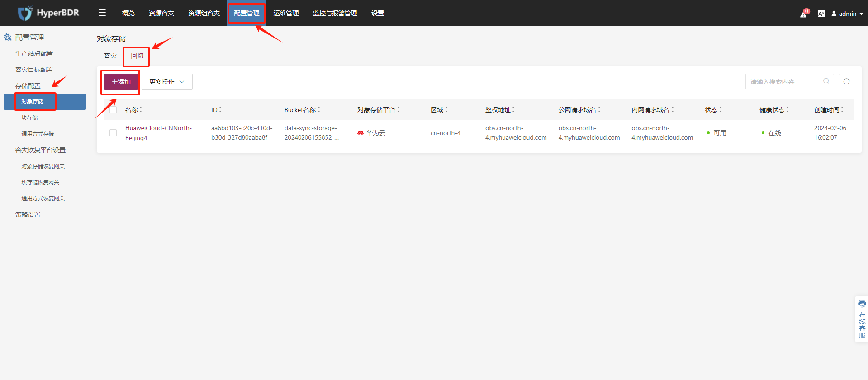Image resolution: width=868 pixels, height=380 pixels.
Task: Switch language with the translate icon
Action: coord(821,14)
